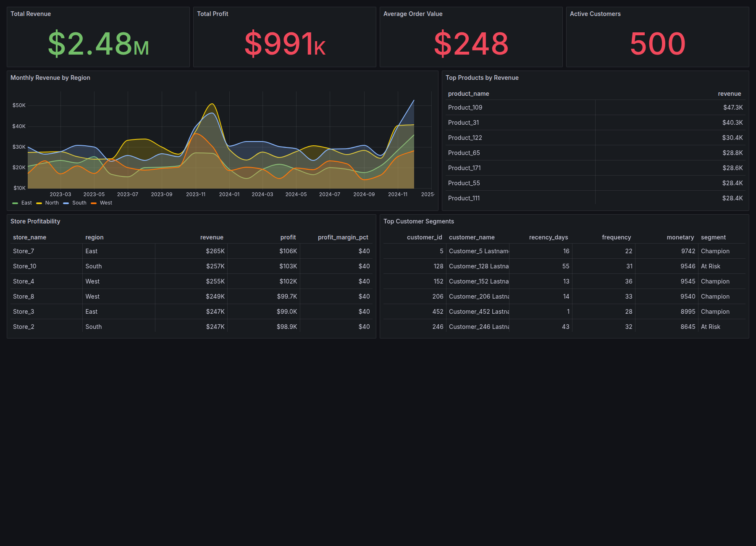Click the 500 active customers value
Screen dimensions: 756x546
point(658,44)
